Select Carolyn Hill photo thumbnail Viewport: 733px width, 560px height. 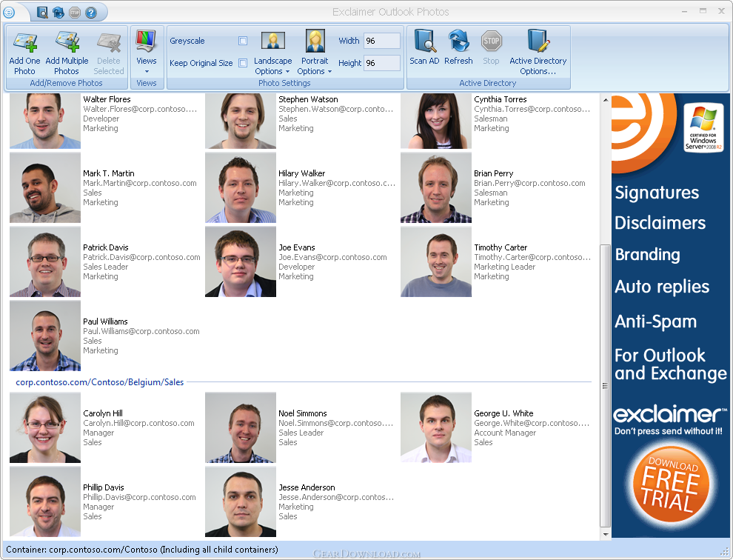point(45,427)
